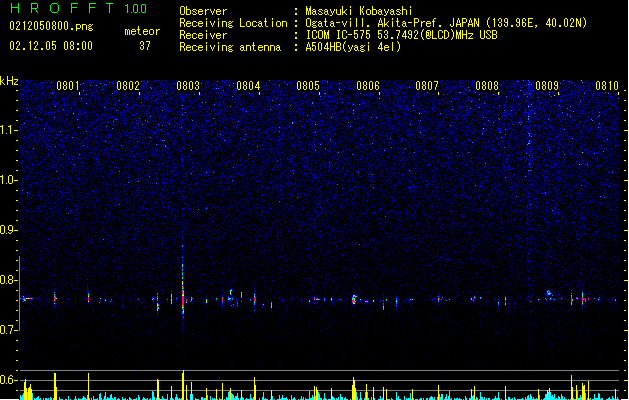Viewport: 629px width, 400px height.
Task: Click the 0.7 kHz axis label
Action: coord(9,330)
